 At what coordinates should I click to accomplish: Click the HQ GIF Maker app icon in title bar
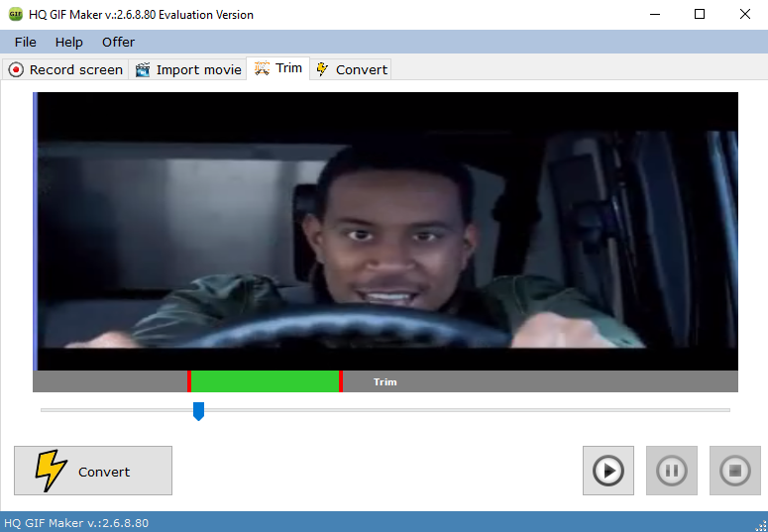[16, 14]
